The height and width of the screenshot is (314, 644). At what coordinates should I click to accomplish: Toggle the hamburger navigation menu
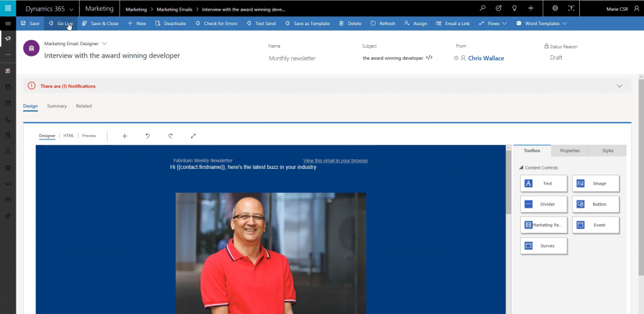point(8,23)
